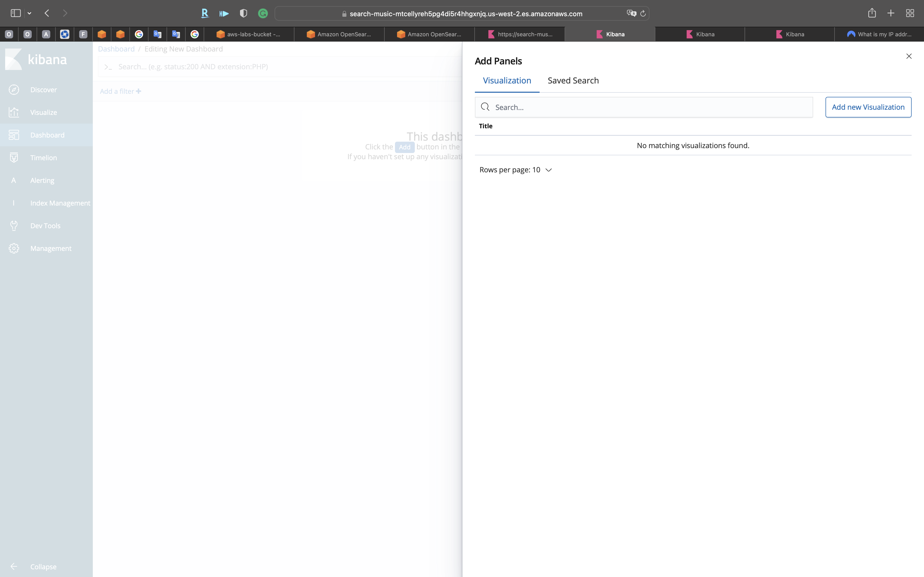Open the Management gear icon
This screenshot has height=577, width=924.
[x=14, y=248]
